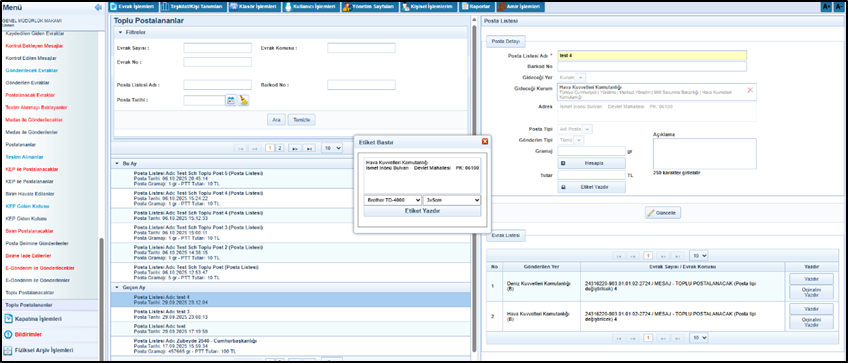Image resolution: width=848 pixels, height=363 pixels.
Task: Open Kontrol Bekleyen Mesajlar in sidebar
Action: point(35,46)
